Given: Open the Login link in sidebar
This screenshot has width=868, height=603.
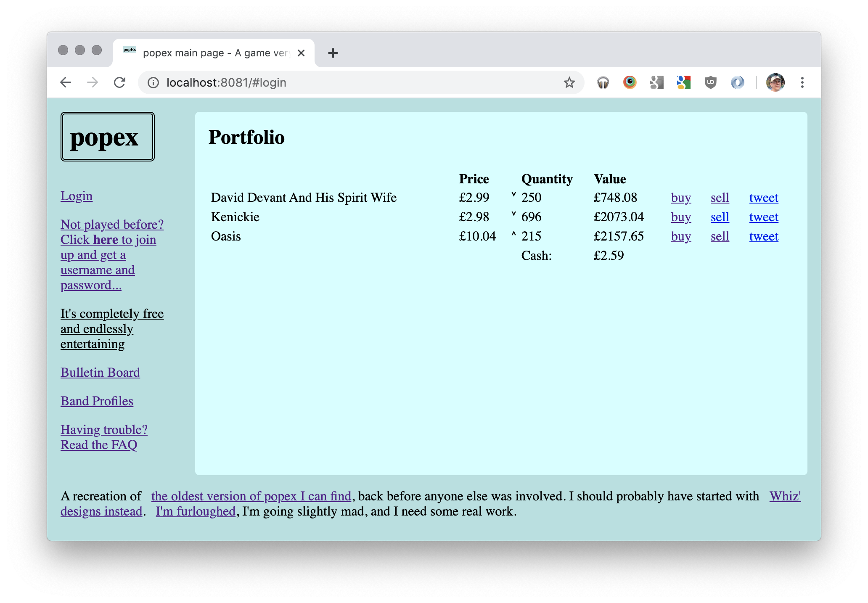Looking at the screenshot, I should point(77,196).
